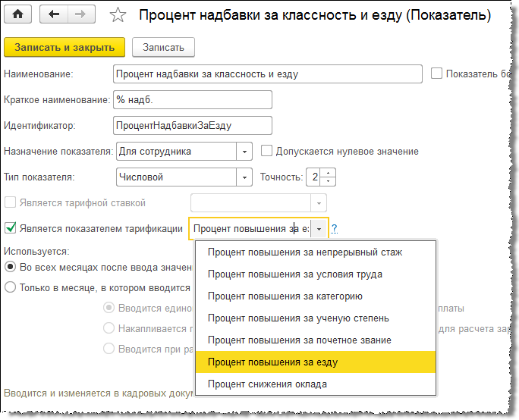Viewport: 519px width, 420px height.
Task: Uncheck Является показателем тарификации
Action: coord(11,228)
